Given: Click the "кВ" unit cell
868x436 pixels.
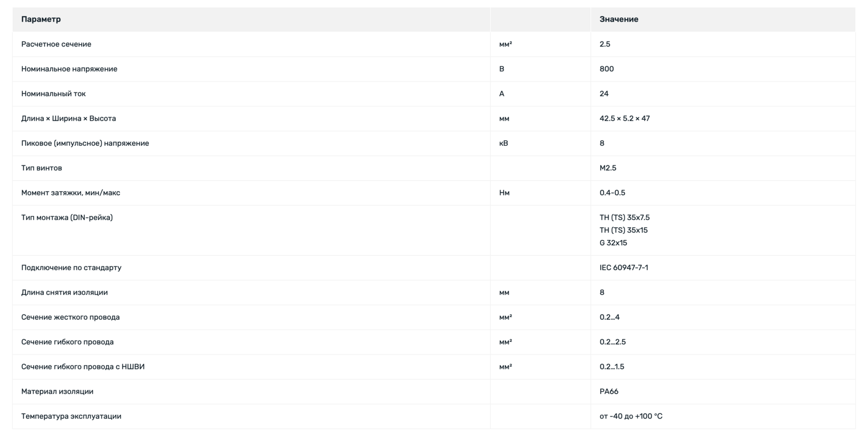Looking at the screenshot, I should point(503,143).
